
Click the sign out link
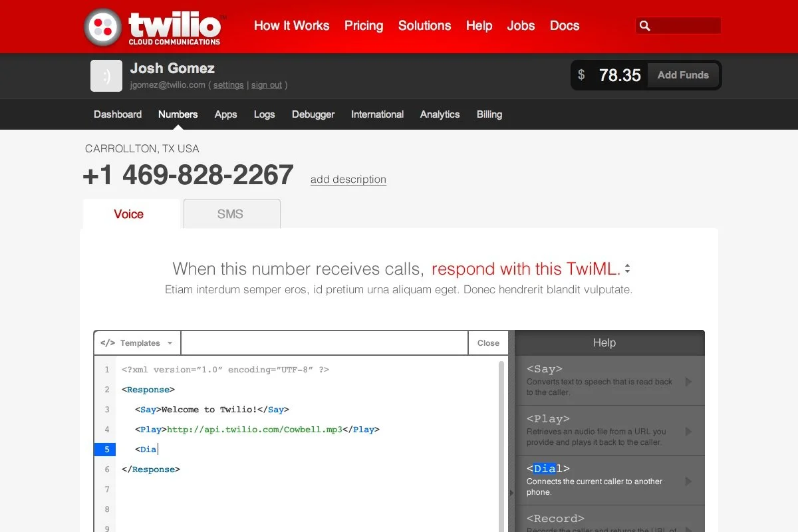click(x=266, y=85)
